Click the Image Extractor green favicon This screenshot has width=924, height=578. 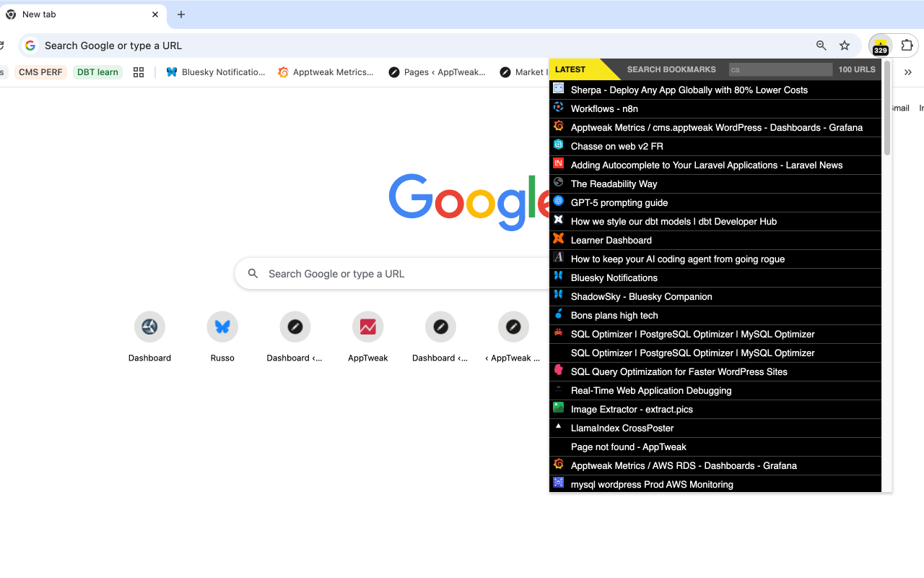[558, 407]
